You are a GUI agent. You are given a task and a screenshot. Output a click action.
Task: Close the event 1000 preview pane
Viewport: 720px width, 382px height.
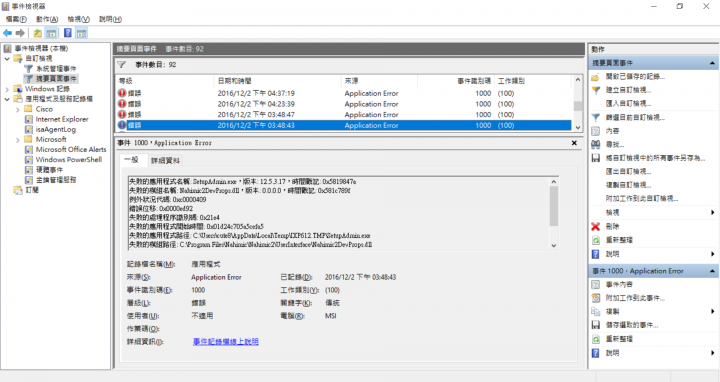(574, 143)
